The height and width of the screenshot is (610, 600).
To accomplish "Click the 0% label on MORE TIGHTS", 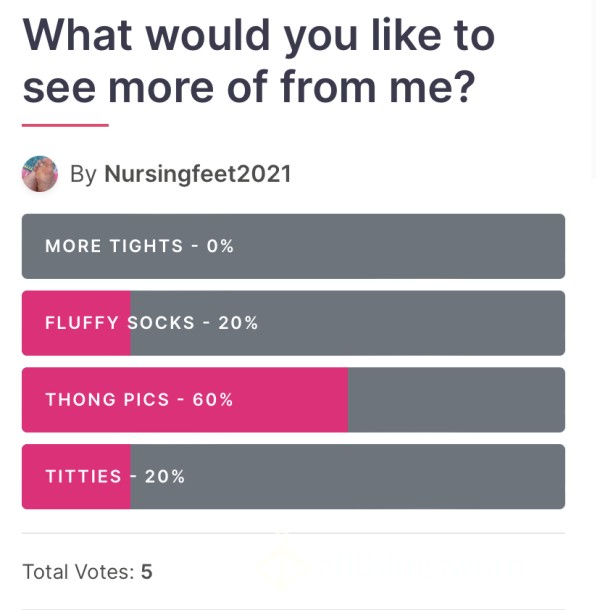I will tap(220, 246).
